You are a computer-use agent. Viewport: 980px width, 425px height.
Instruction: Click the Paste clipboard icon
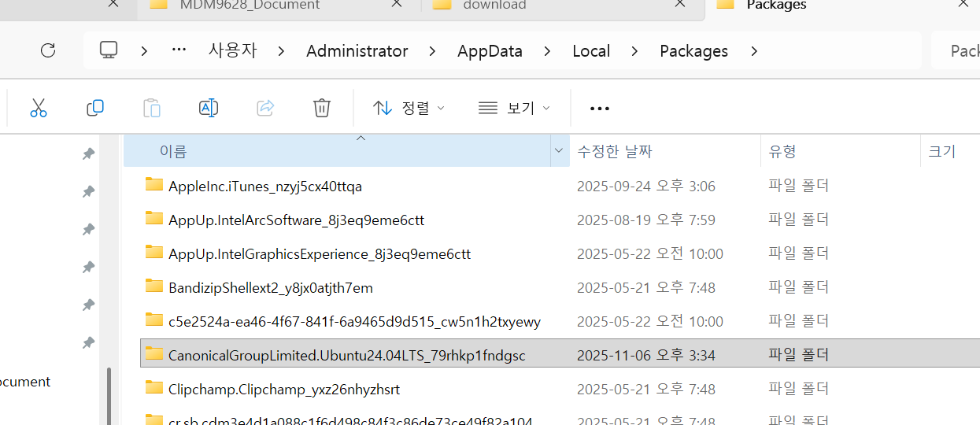(x=152, y=108)
